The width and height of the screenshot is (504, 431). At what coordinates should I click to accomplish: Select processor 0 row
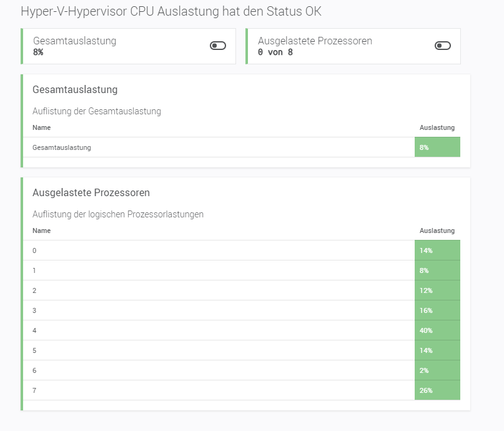tap(187, 250)
